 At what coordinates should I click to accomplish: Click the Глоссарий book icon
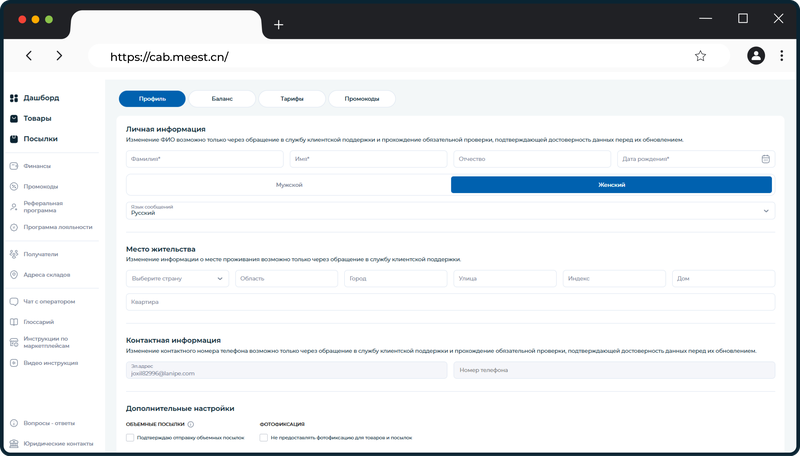click(14, 322)
